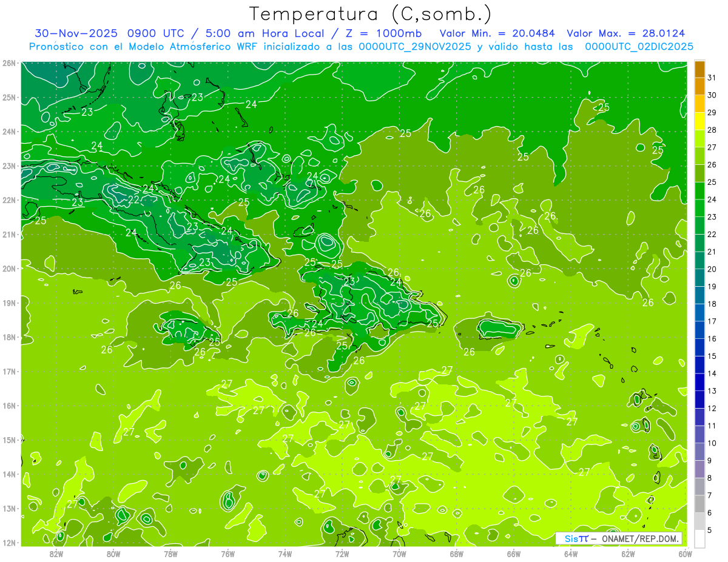Click the 'SisTT - ONAMET/REP.DOM.' credit label
Image resolution: width=728 pixels, height=562 pixels.
coord(619,538)
